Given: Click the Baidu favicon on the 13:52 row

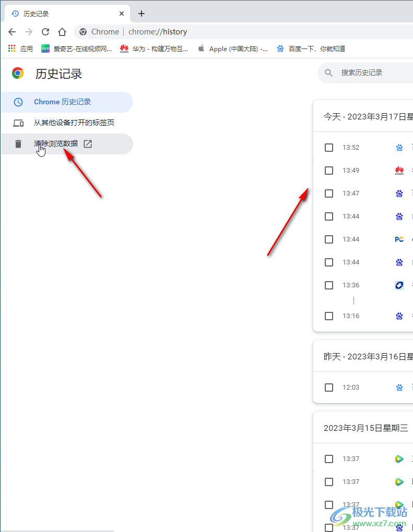Looking at the screenshot, I should [399, 148].
